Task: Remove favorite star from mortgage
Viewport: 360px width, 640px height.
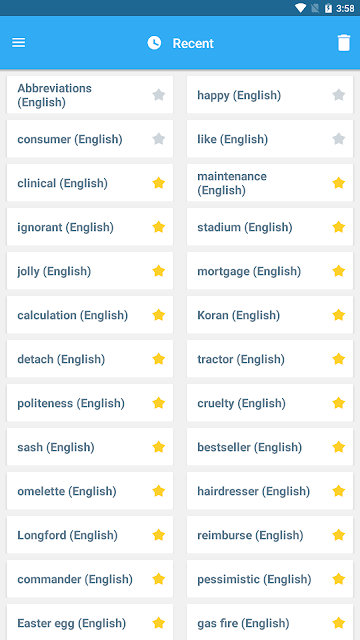Action: (x=338, y=271)
